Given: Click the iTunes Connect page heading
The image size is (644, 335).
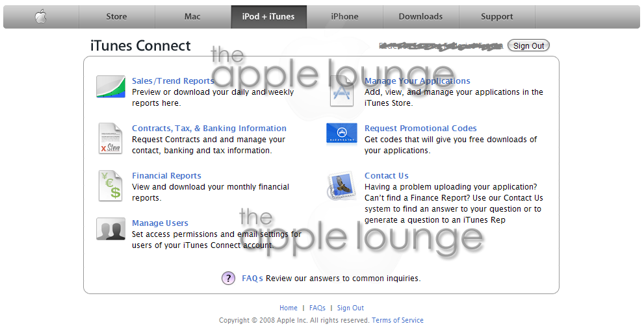Looking at the screenshot, I should 140,45.
